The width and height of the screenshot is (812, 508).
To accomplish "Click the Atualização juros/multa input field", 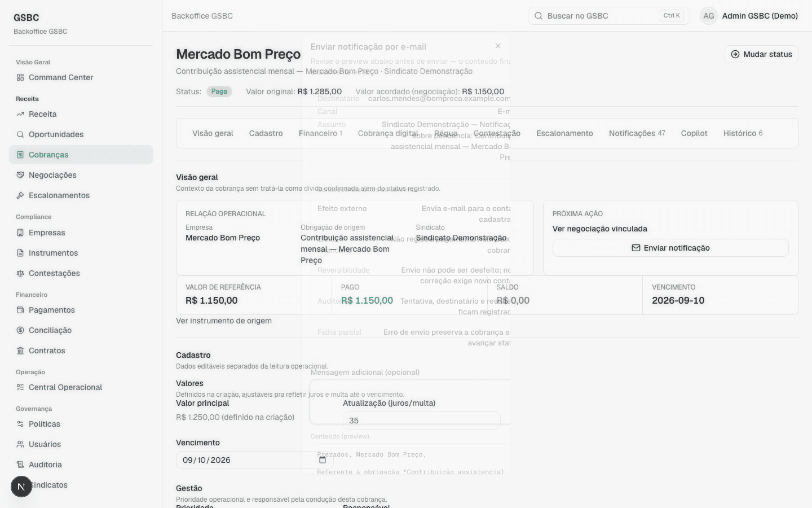I will point(422,421).
